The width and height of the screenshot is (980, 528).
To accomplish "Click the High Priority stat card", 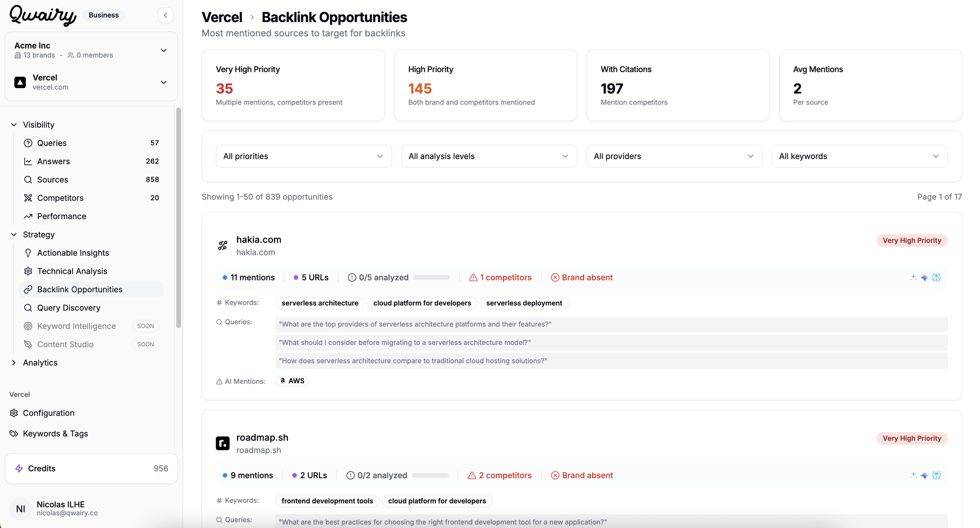I will pyautogui.click(x=486, y=85).
